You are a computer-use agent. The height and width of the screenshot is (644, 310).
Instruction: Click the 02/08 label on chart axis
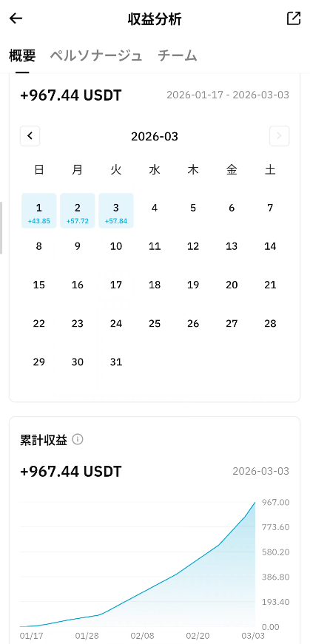click(x=142, y=636)
